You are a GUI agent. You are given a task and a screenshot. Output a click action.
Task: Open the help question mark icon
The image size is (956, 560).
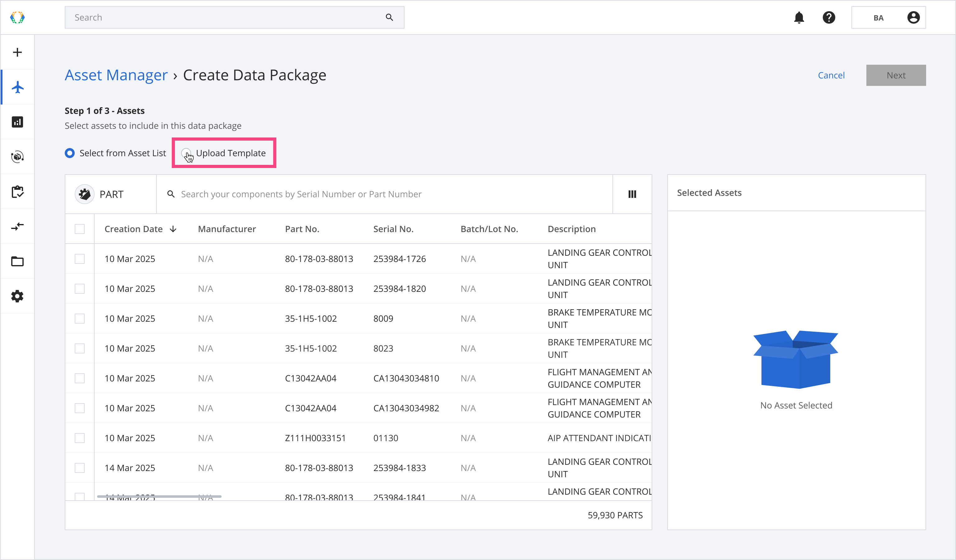(829, 17)
